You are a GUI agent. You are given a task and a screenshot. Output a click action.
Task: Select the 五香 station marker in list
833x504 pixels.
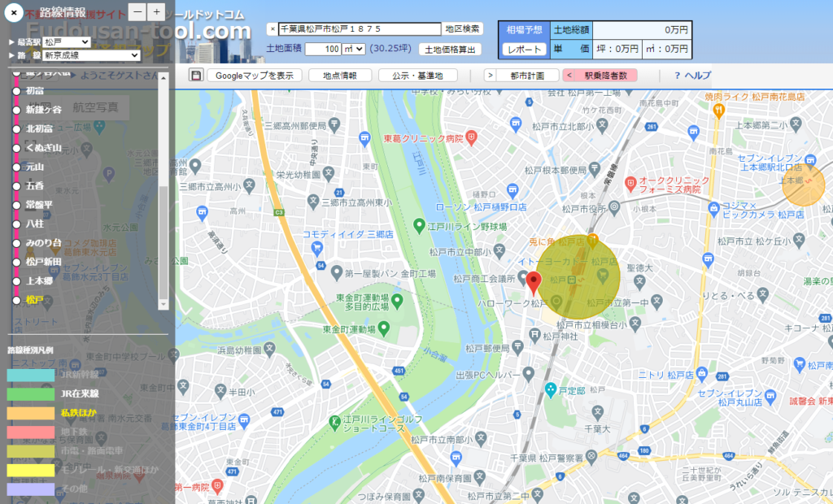16,186
